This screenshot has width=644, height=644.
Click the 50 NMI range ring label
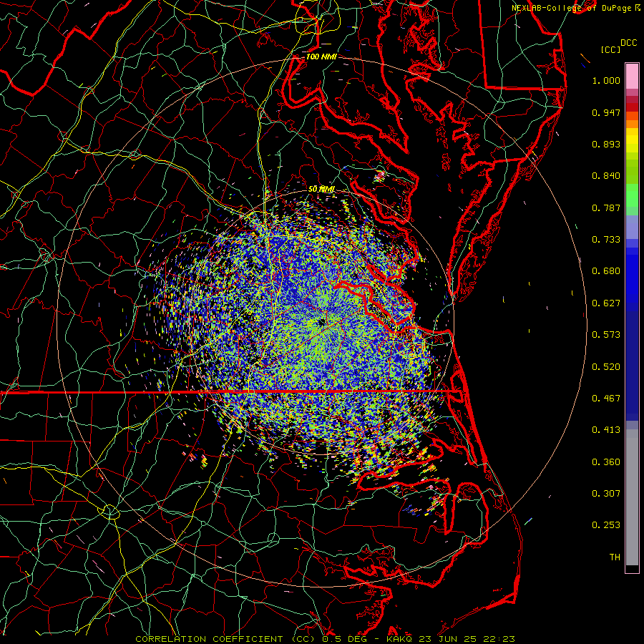(321, 189)
